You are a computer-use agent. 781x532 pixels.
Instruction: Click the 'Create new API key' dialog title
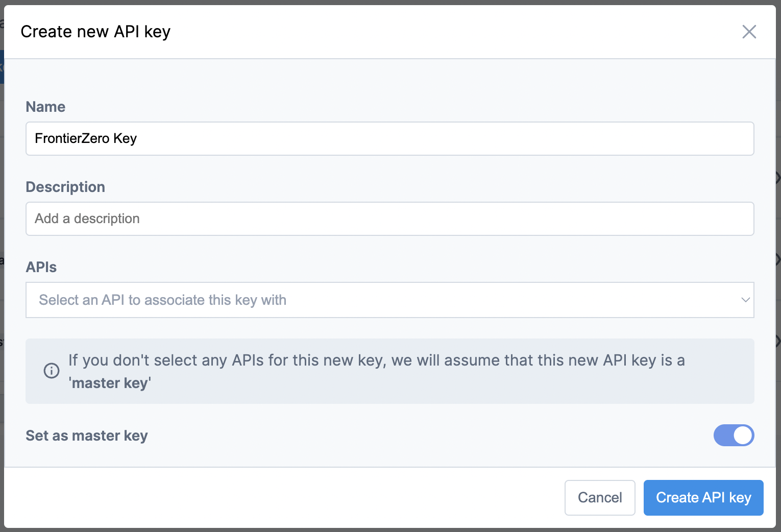(x=95, y=32)
